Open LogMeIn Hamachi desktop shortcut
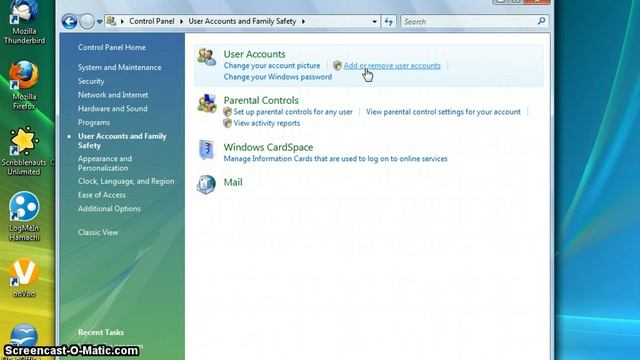Viewport: 640px width, 360px height. pos(24,216)
